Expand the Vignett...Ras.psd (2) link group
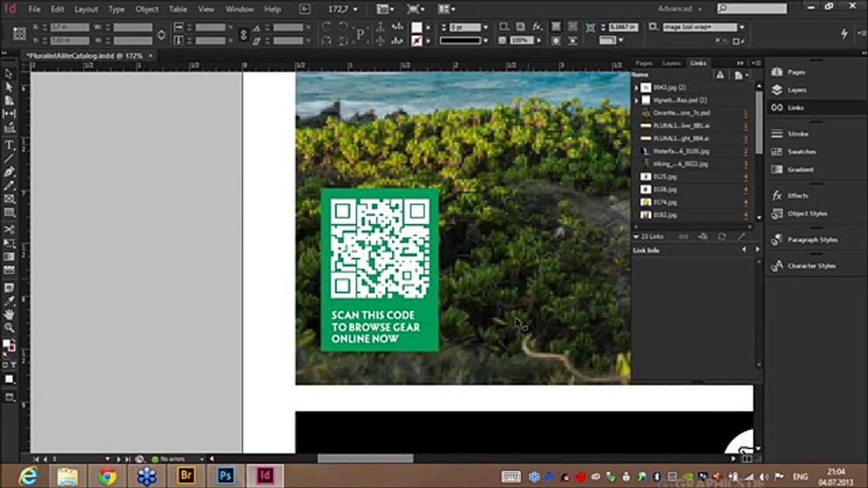This screenshot has width=868, height=488. [636, 100]
